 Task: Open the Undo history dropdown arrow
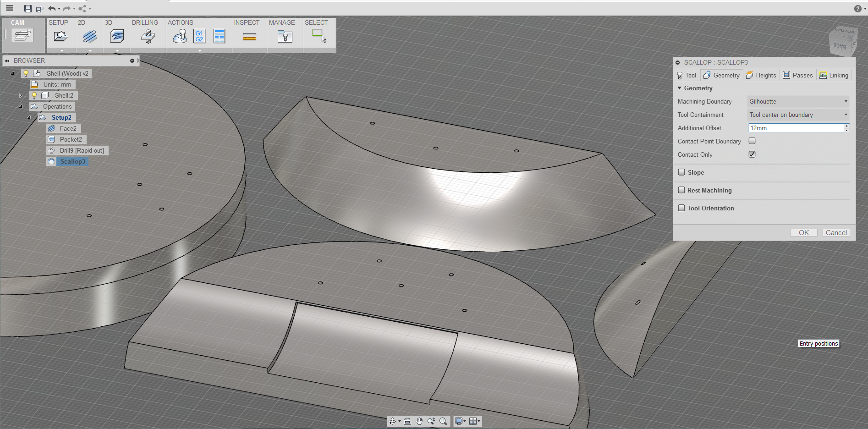(x=59, y=9)
